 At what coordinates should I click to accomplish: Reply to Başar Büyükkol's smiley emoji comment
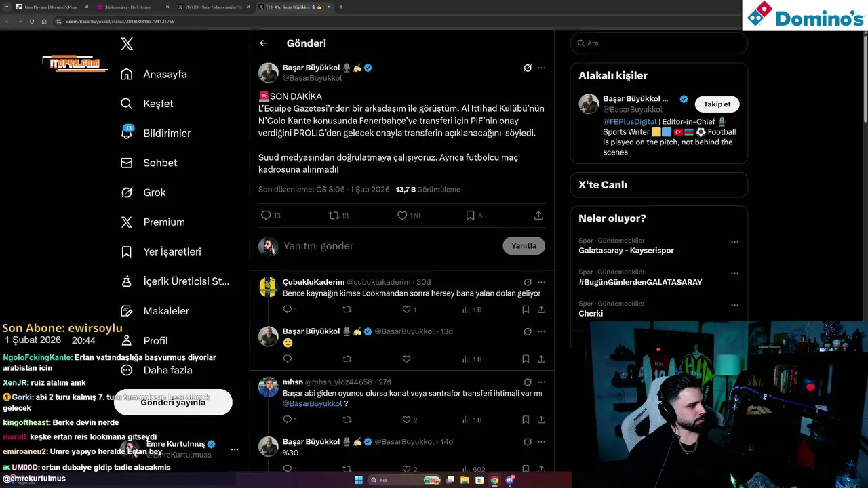288,359
